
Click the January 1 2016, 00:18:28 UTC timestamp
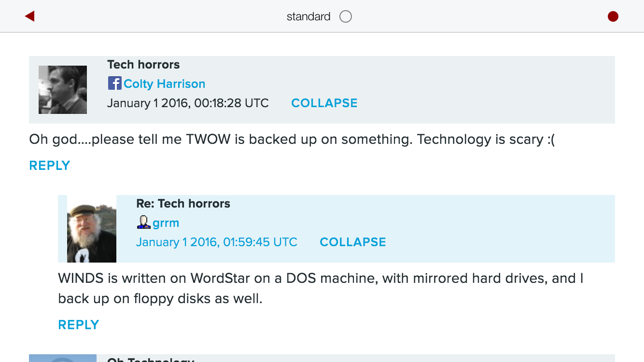pos(188,103)
